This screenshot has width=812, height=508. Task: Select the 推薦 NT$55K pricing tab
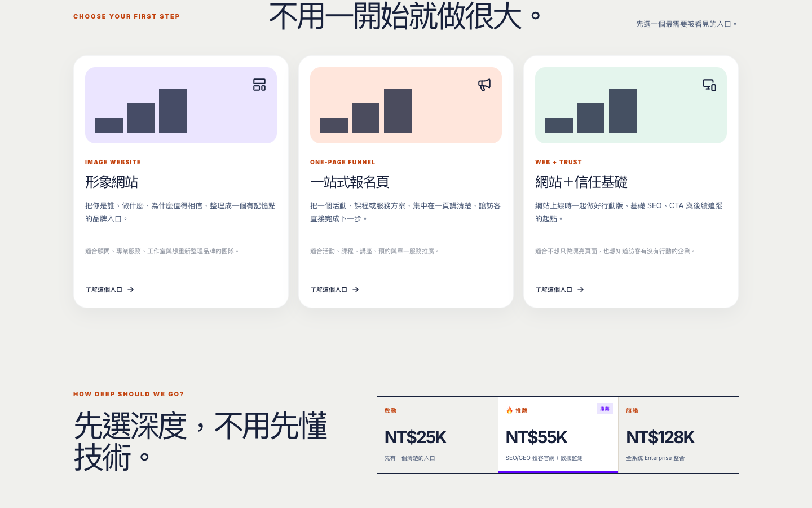pos(558,435)
